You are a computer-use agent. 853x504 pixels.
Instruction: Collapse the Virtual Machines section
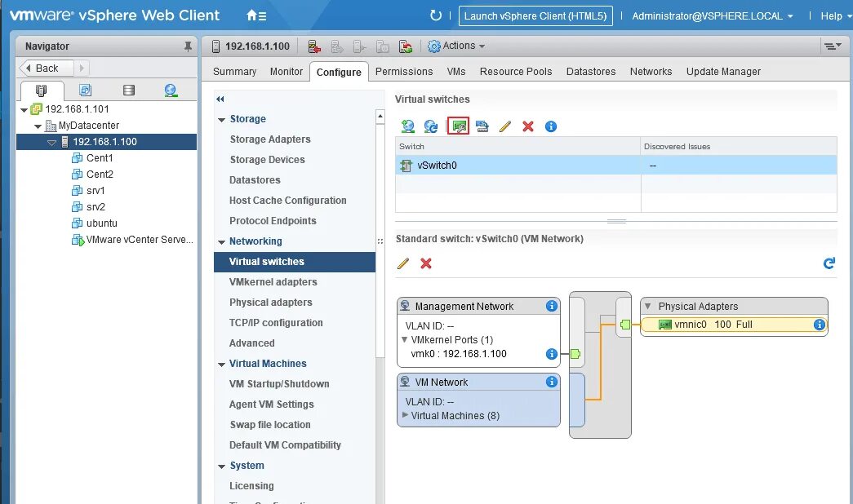point(221,365)
